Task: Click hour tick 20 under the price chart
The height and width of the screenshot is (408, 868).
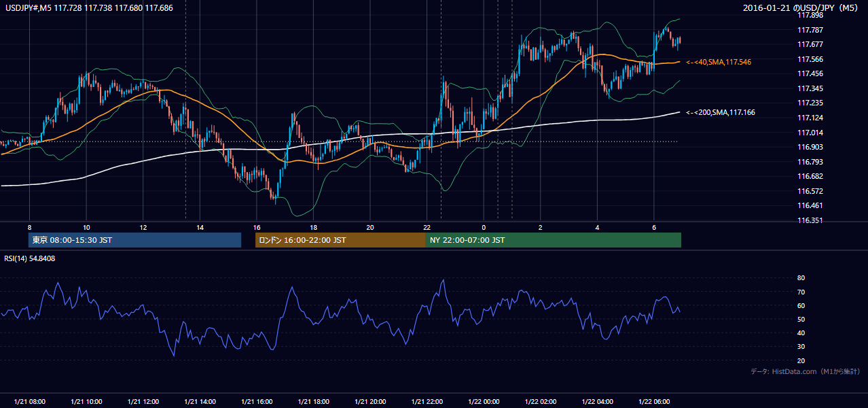Action: (369, 227)
